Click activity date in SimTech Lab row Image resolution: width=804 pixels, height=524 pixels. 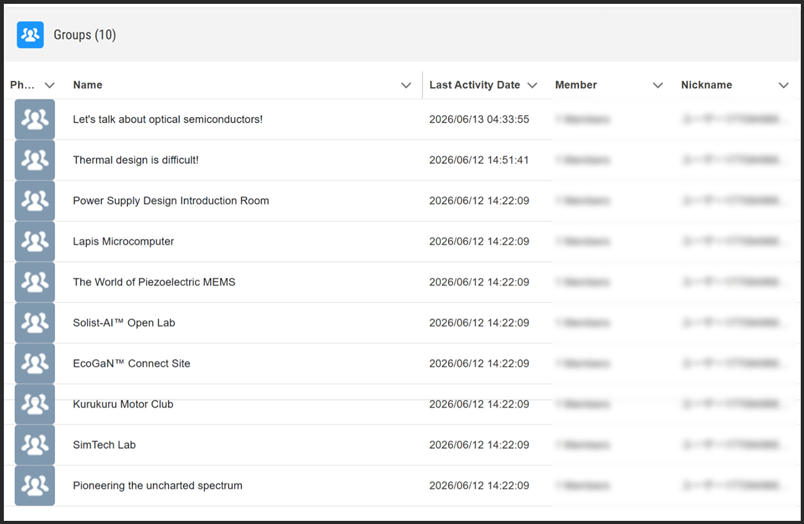(479, 445)
